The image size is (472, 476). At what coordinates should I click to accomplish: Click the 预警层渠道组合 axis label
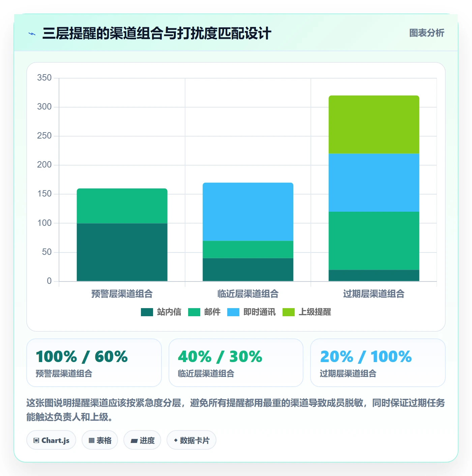point(122,294)
